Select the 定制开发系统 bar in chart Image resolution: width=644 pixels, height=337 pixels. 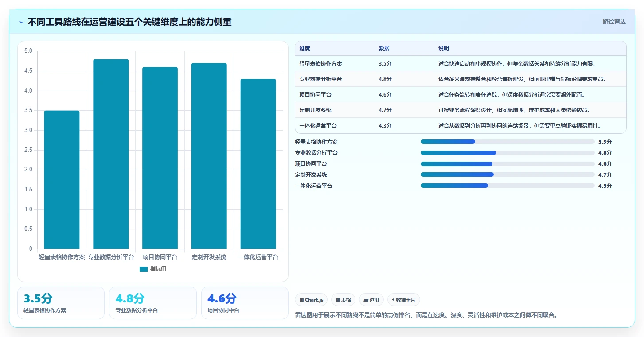coord(209,156)
